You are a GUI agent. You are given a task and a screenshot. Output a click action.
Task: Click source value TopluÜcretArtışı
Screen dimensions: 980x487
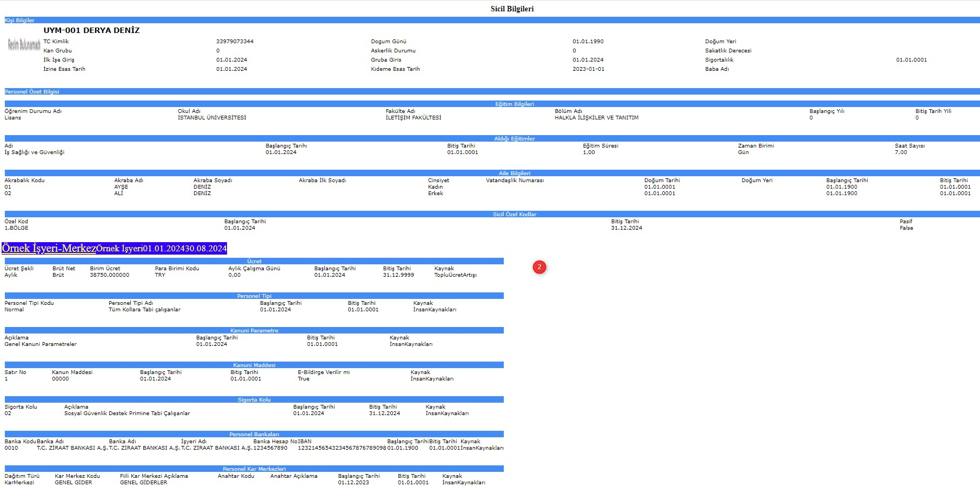tap(455, 275)
